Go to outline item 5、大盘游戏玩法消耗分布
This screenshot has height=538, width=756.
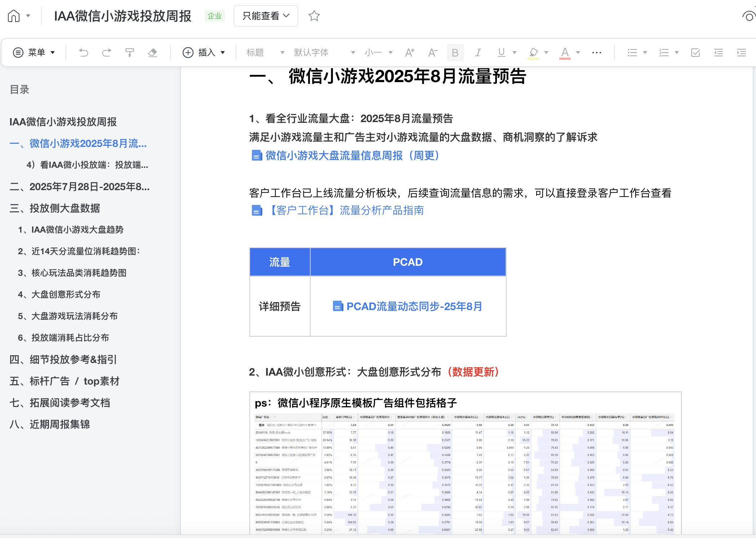pos(68,316)
